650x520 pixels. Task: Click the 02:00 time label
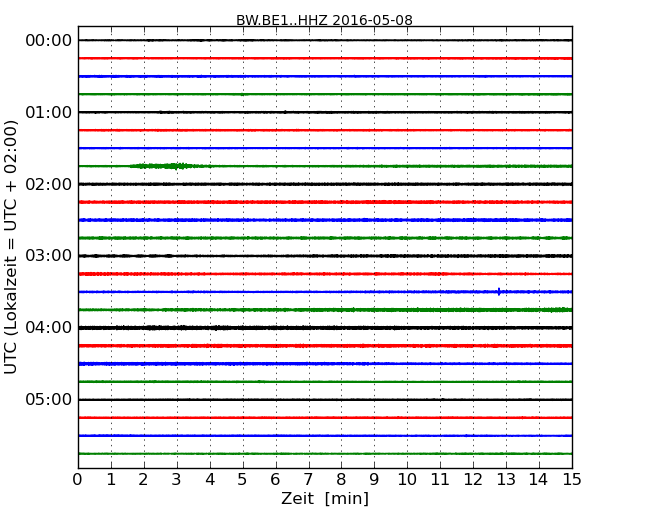(x=49, y=184)
